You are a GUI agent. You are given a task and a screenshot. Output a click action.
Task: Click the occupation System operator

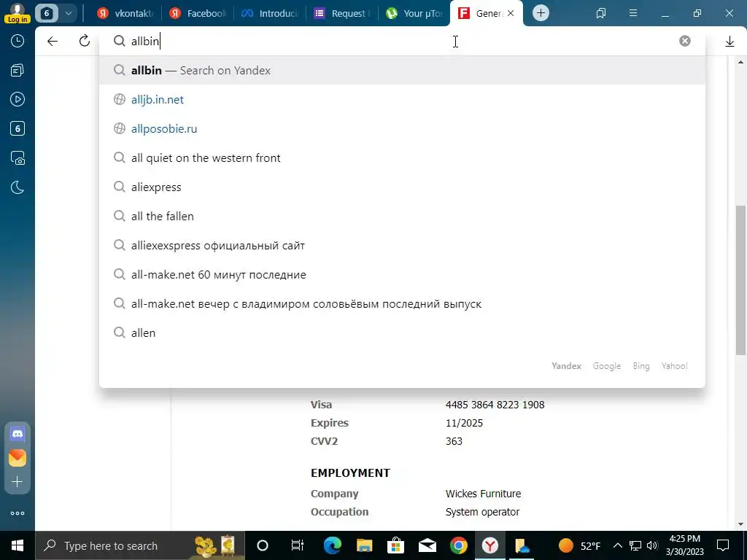[x=482, y=512]
